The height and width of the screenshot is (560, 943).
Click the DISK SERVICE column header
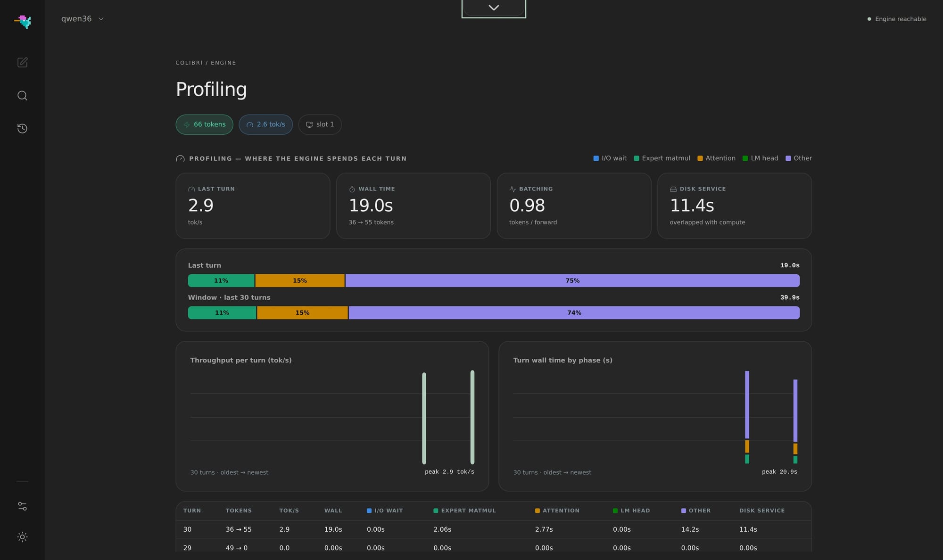pyautogui.click(x=762, y=511)
